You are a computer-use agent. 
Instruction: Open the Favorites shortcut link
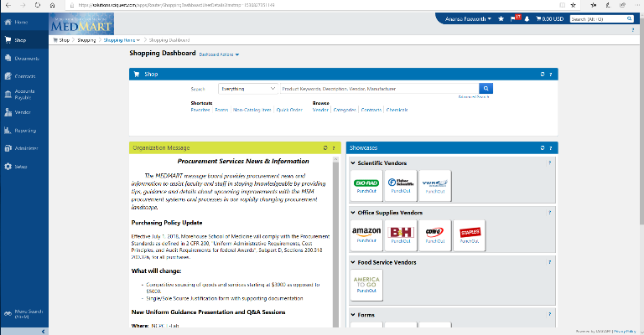(x=200, y=110)
